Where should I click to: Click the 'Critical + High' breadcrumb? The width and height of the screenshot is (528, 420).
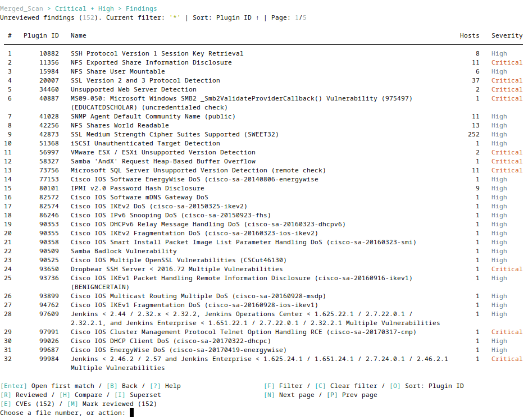click(x=84, y=8)
